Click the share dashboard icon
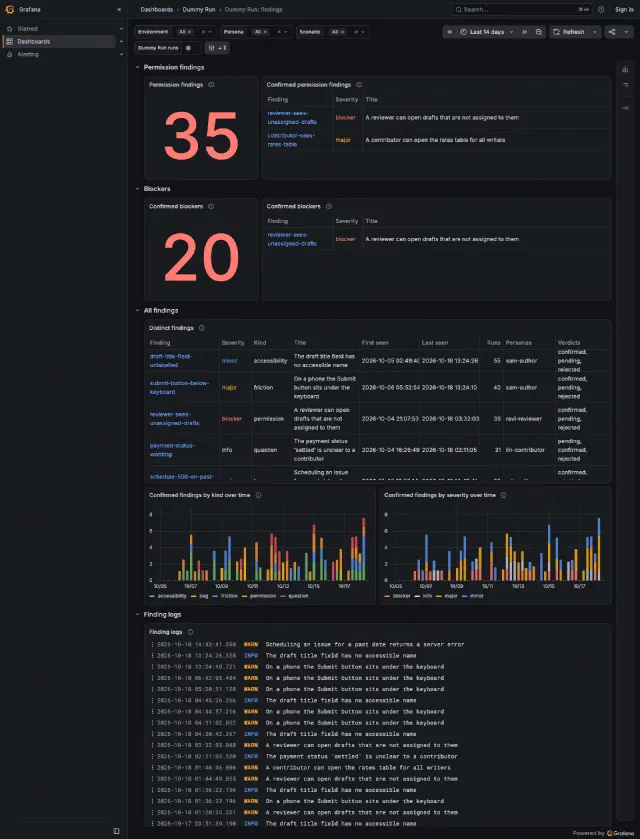640x839 pixels. 612,32
